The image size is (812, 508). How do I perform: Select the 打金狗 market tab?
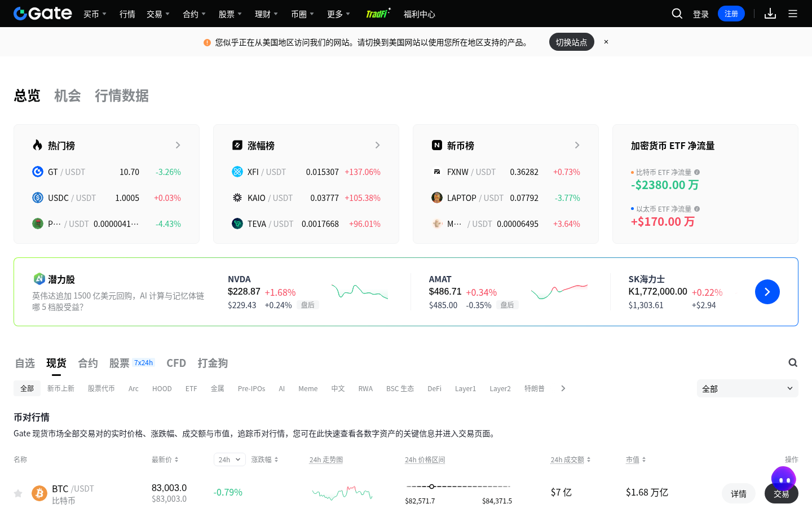pyautogui.click(x=213, y=363)
